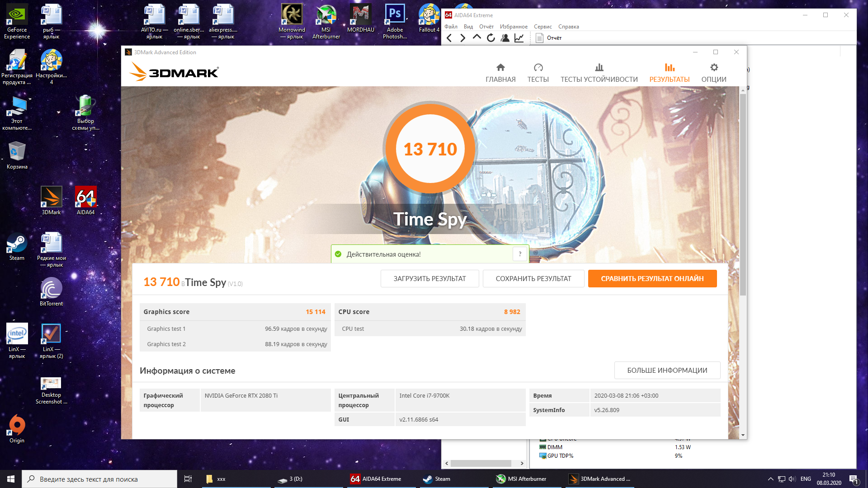Open the question mark help on valid score

tap(520, 254)
